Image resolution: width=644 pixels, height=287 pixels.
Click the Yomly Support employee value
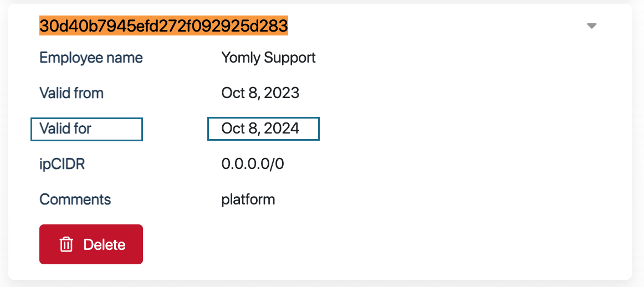tap(268, 58)
